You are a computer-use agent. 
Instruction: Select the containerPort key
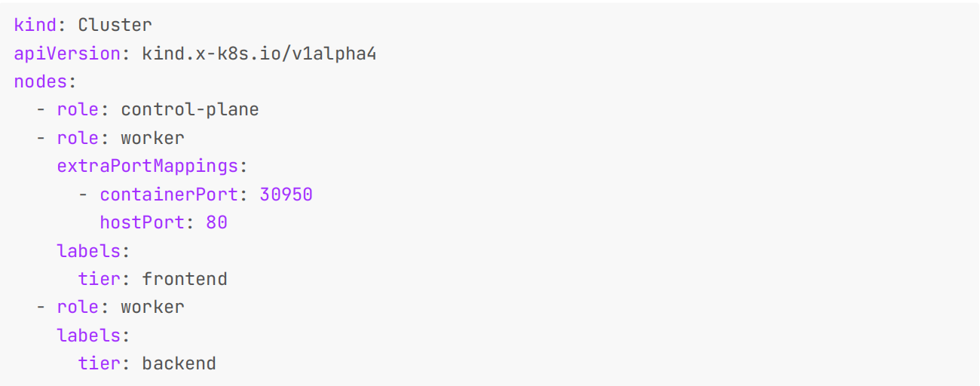[x=169, y=195]
